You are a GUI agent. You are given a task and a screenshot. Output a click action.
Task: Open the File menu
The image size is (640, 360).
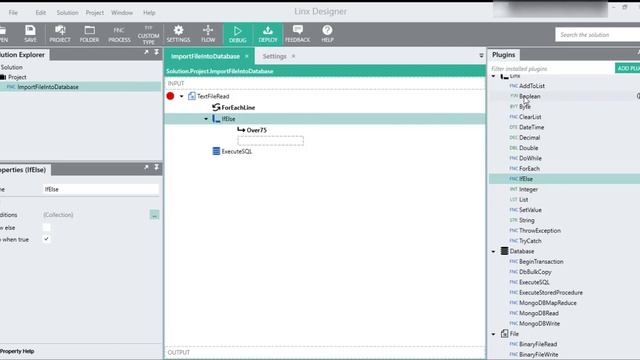coord(13,13)
